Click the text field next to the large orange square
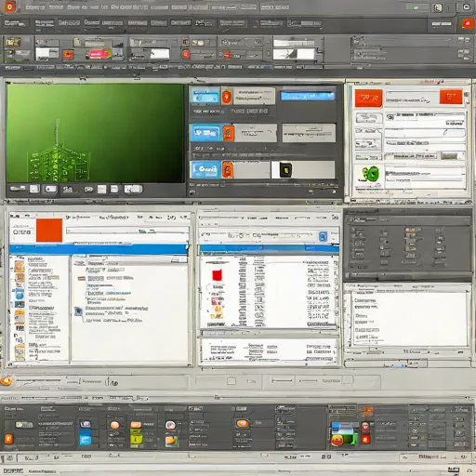The height and width of the screenshot is (476, 476). coord(127,231)
